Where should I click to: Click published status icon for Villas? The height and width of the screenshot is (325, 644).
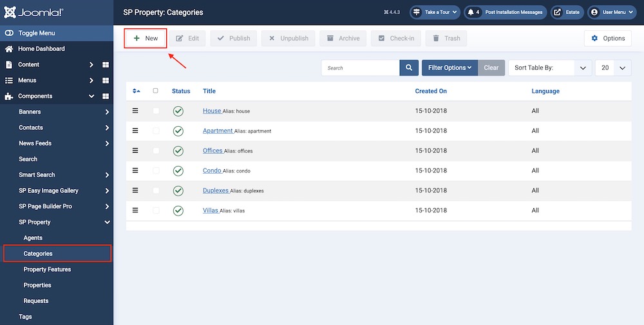coord(178,210)
